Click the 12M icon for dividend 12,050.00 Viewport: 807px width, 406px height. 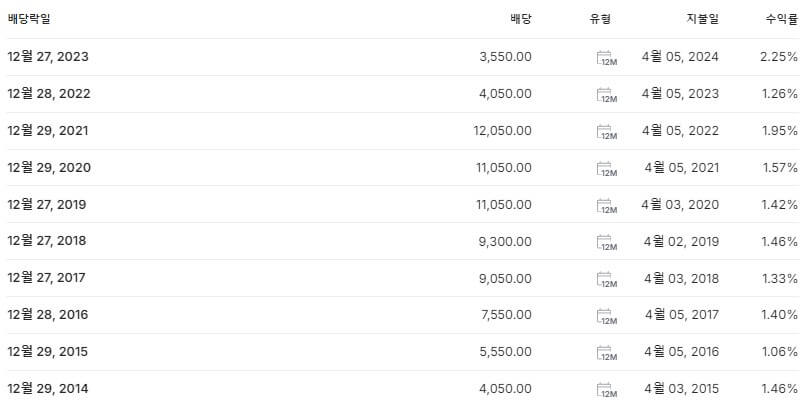coord(607,132)
